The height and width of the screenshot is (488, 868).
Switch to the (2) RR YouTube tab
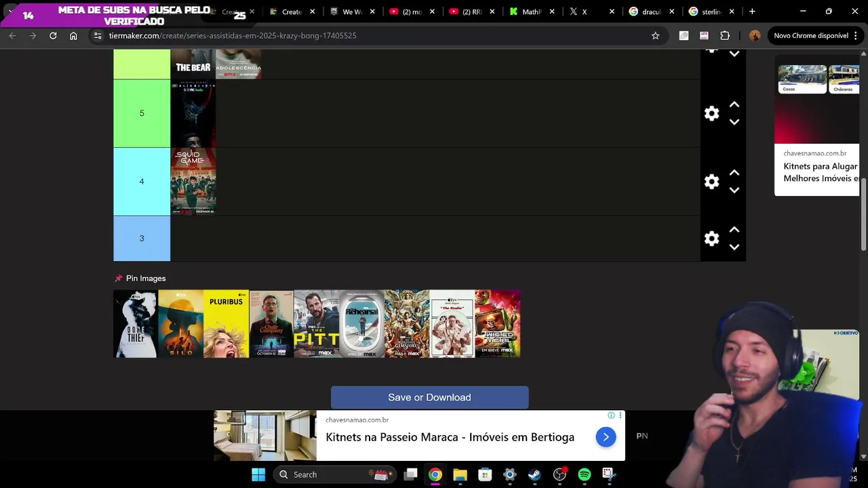[x=471, y=12]
